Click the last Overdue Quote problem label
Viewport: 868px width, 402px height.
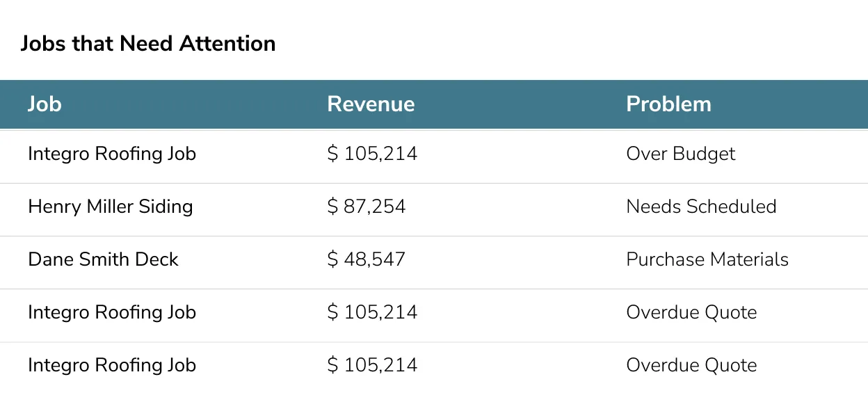click(x=691, y=365)
